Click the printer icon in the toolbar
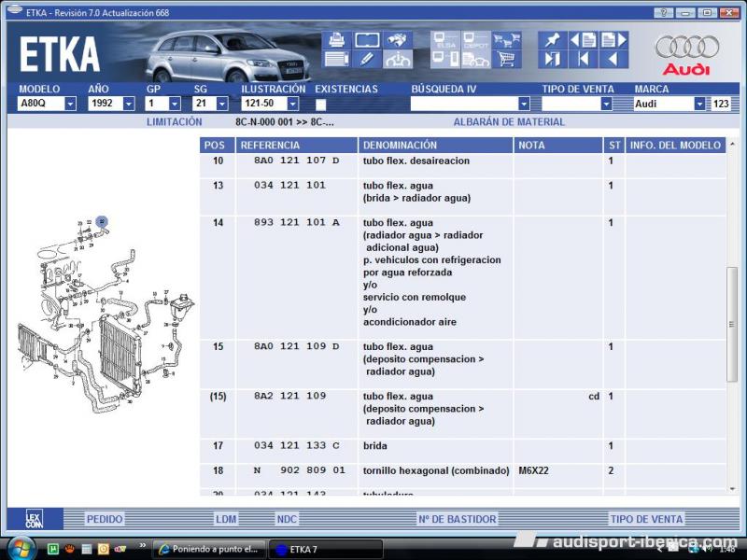Image resolution: width=747 pixels, height=560 pixels. (x=336, y=40)
